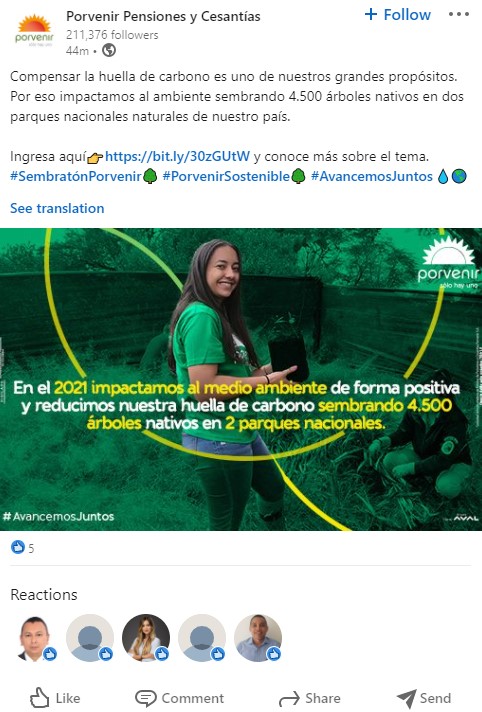The image size is (482, 712).
Task: Open the tree planting post image
Action: (241, 379)
